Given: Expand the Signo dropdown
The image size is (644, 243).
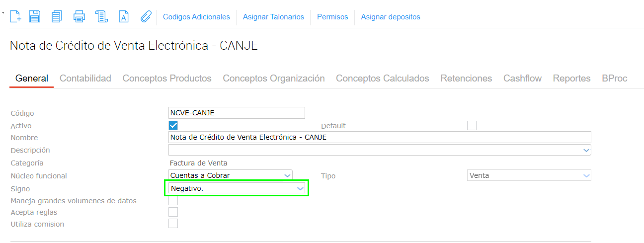Looking at the screenshot, I should click(x=300, y=189).
